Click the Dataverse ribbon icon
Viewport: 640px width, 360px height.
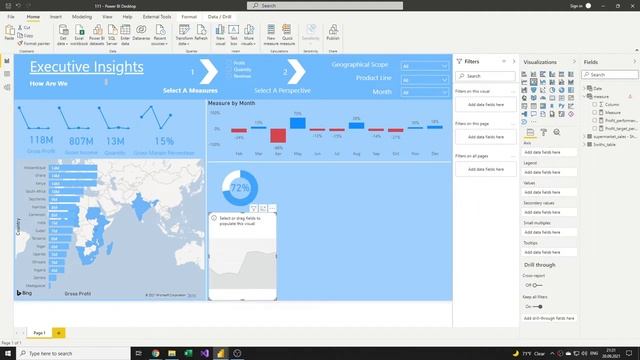pyautogui.click(x=141, y=33)
